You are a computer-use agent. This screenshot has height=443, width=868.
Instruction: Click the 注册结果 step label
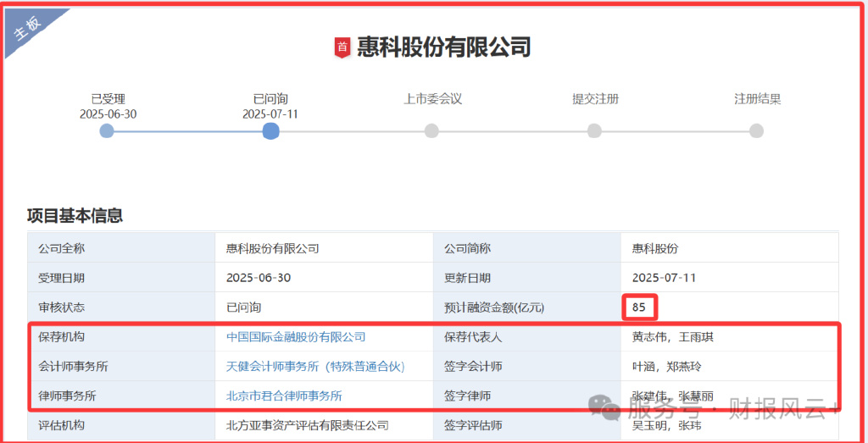click(757, 99)
